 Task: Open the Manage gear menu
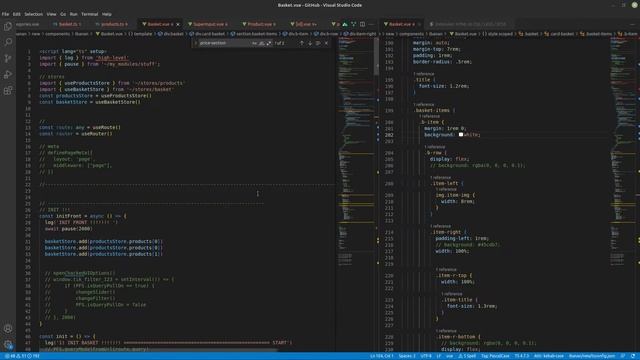pyautogui.click(x=8, y=344)
